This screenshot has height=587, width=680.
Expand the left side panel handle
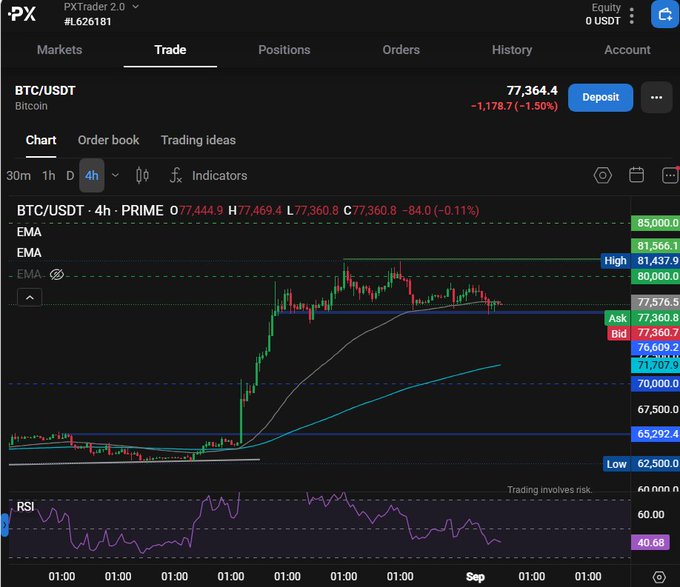(x=4, y=525)
